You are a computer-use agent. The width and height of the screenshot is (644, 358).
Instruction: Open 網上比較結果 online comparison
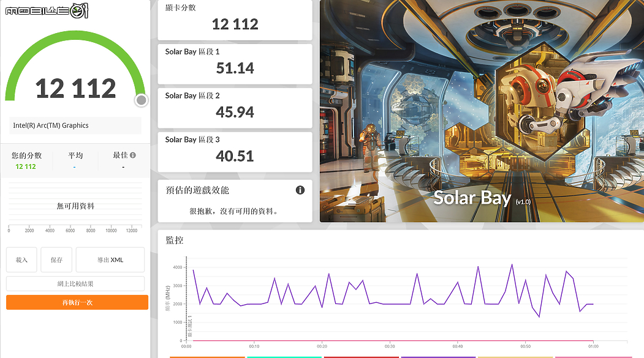click(75, 283)
